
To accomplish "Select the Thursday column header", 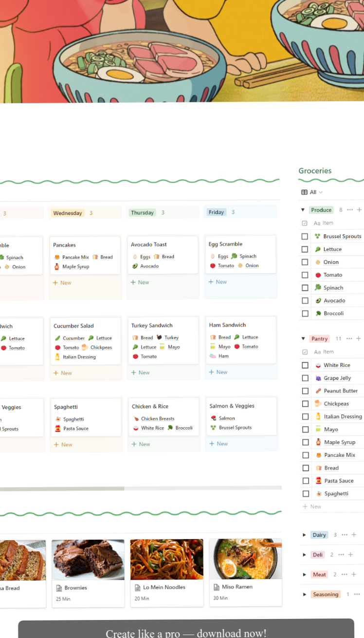I will coord(142,212).
